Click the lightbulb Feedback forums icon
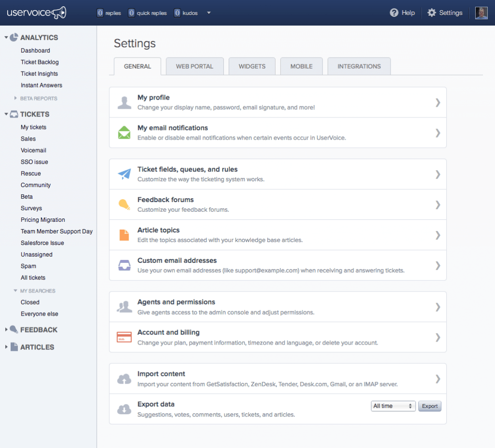Viewport: 495px width, 448px height. [x=124, y=204]
